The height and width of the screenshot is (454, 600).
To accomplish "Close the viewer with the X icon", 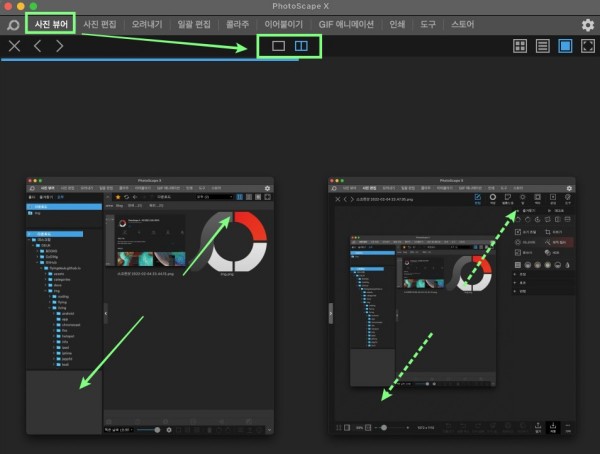I will coord(14,46).
